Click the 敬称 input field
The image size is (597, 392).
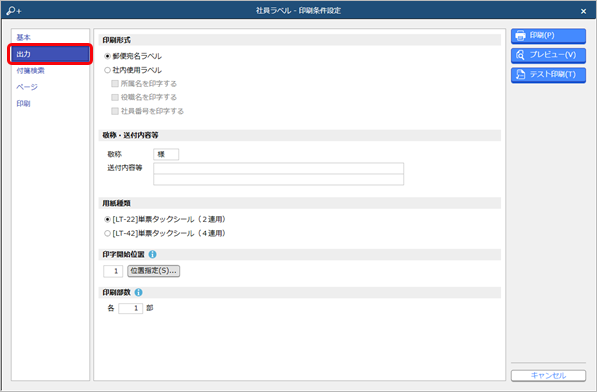(x=166, y=154)
